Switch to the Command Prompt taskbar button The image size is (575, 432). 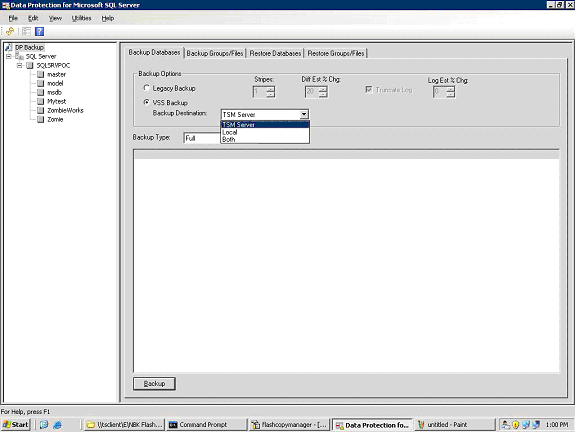coord(207,425)
